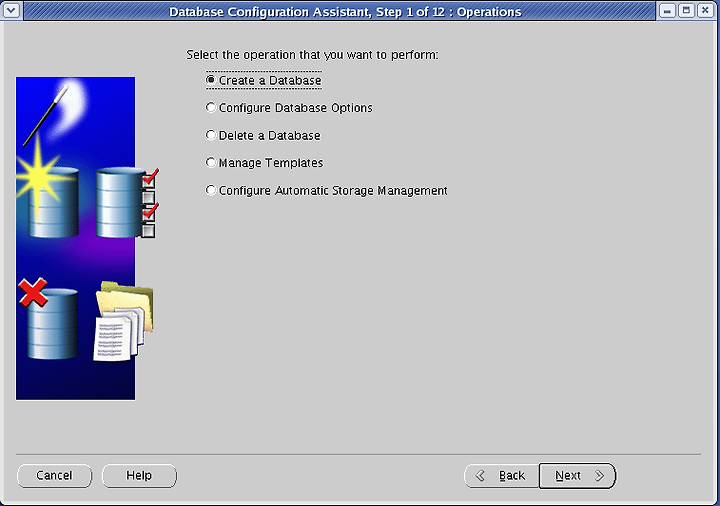Proceed with the Next button

click(577, 476)
